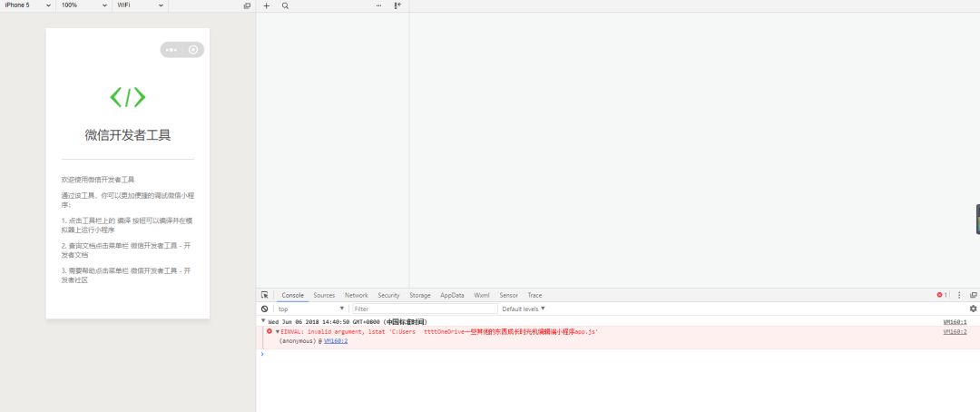
Task: Open the top execution context dropdown
Action: pos(311,309)
